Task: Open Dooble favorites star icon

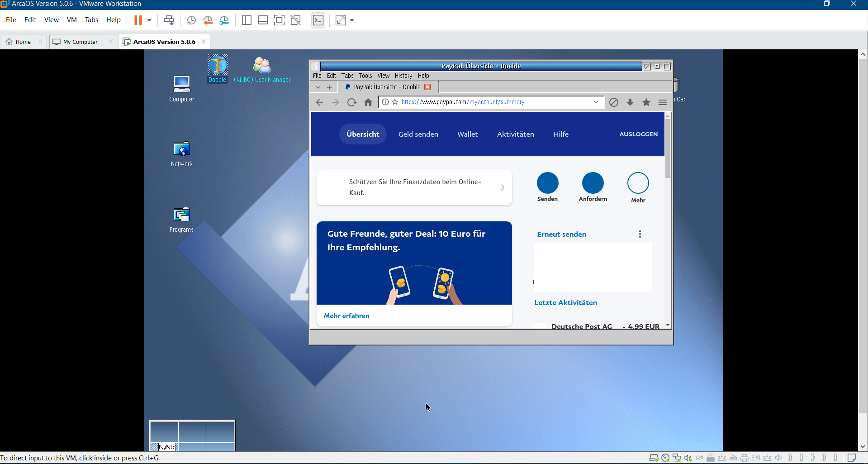Action: (646, 102)
